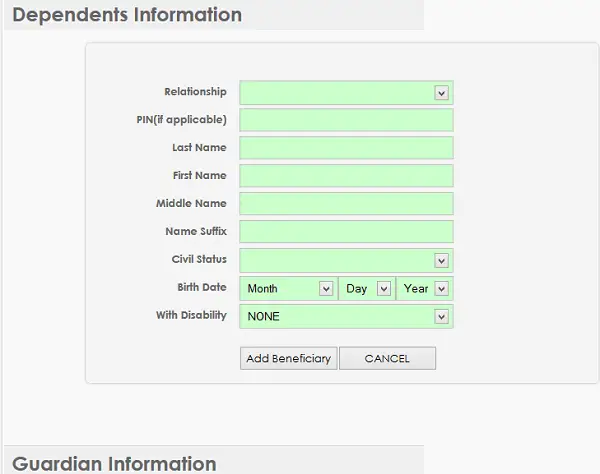
Task: Open the Birth Date Year selector
Action: (x=425, y=288)
